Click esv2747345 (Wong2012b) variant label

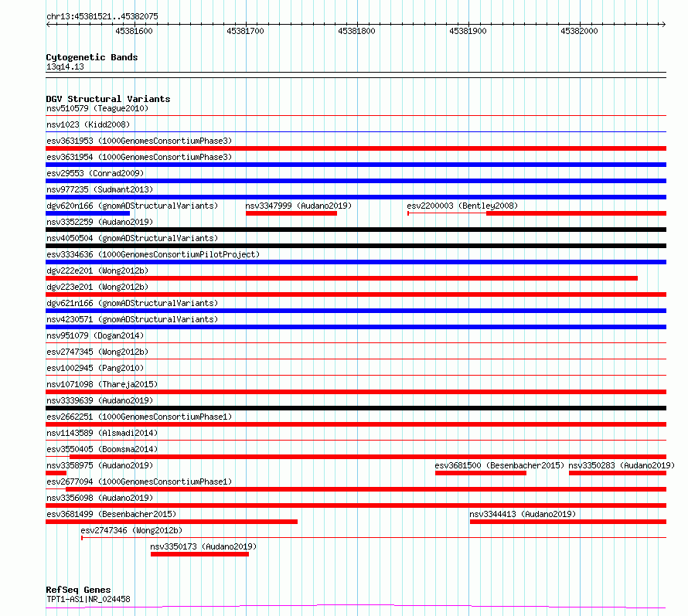tap(97, 352)
